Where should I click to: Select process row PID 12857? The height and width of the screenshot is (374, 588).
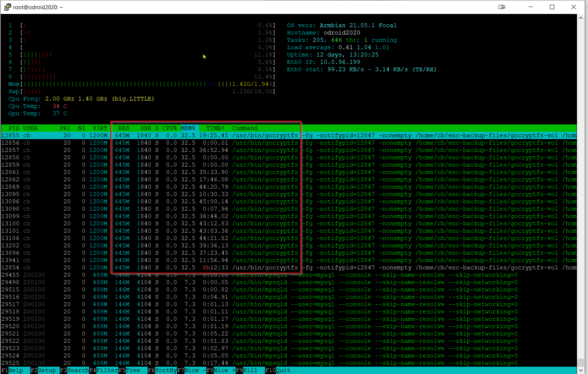click(289, 150)
